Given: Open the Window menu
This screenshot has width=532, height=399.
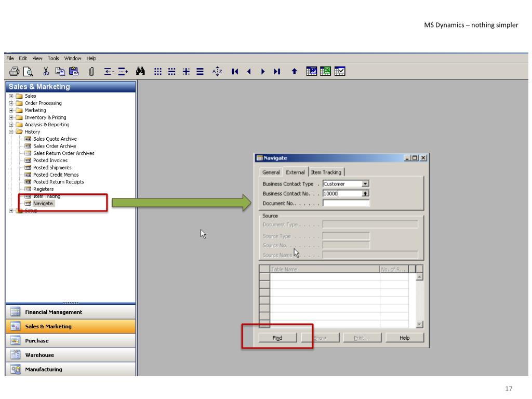Looking at the screenshot, I should click(73, 58).
